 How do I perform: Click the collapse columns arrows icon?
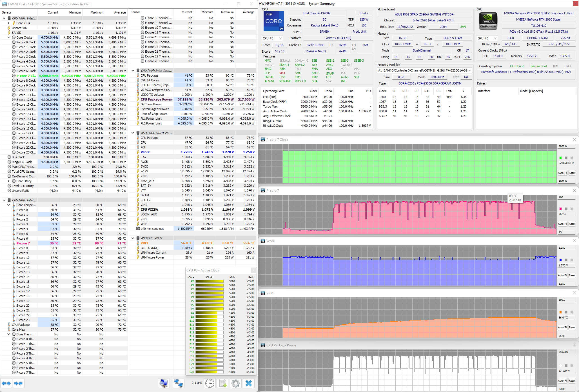(x=18, y=383)
